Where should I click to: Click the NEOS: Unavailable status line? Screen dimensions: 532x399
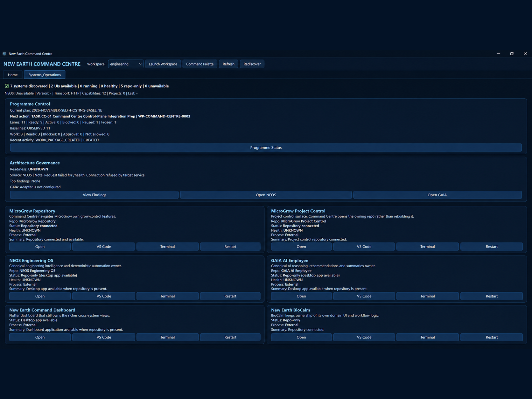click(x=71, y=94)
